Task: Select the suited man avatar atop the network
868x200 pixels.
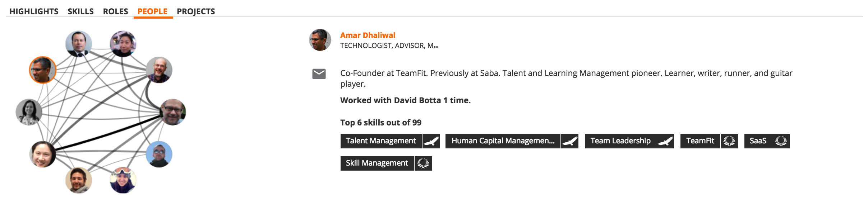Action: point(79,44)
